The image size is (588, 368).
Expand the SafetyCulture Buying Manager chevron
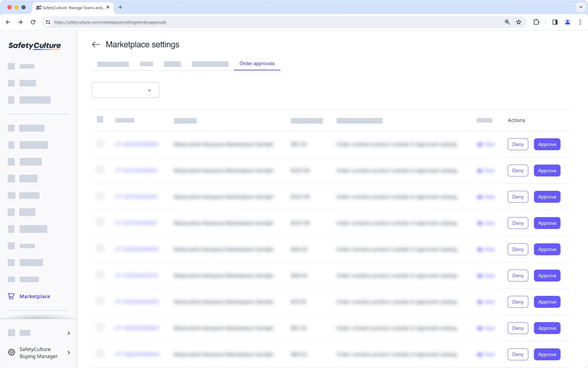click(69, 353)
